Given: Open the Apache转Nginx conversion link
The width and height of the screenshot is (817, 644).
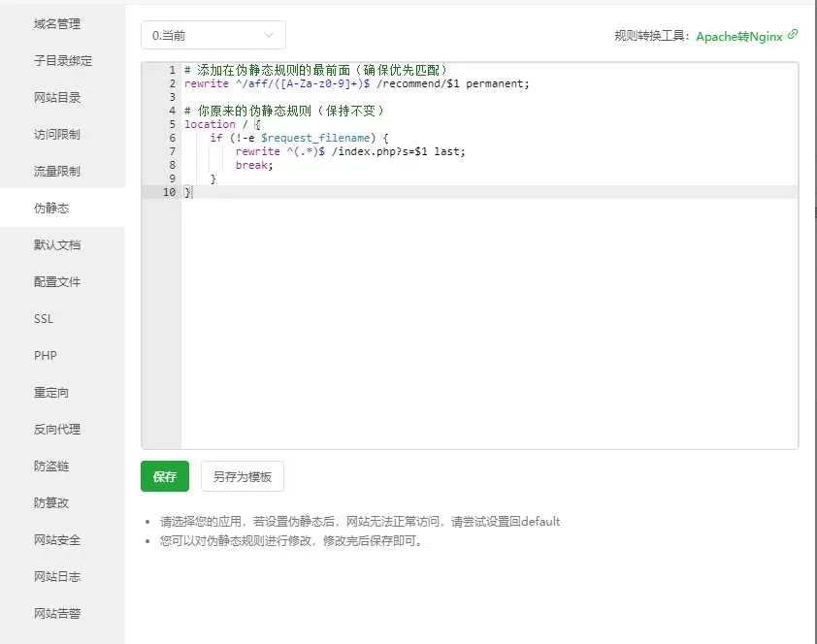Looking at the screenshot, I should click(x=739, y=37).
